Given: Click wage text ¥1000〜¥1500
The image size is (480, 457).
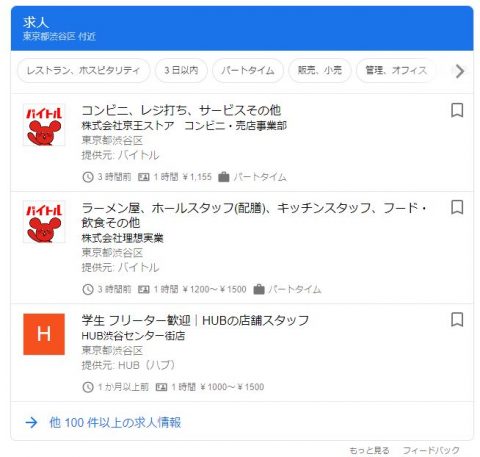Looking at the screenshot, I should pos(232,387).
